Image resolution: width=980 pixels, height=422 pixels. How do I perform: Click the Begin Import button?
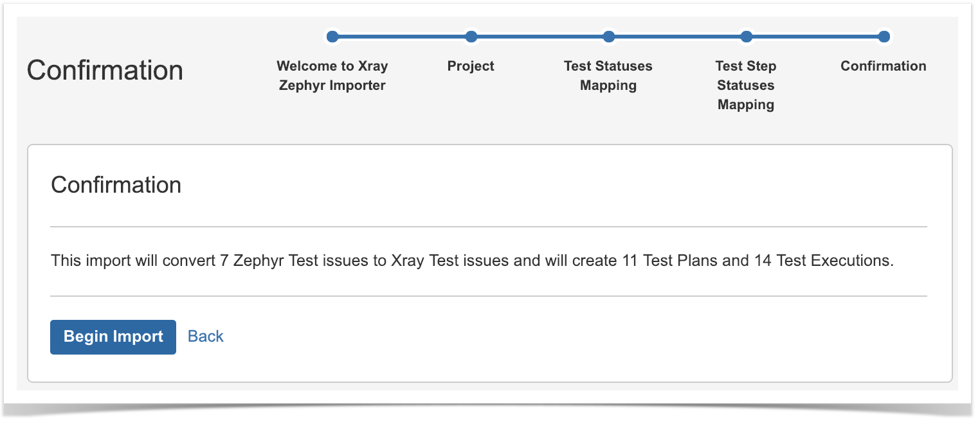(x=113, y=337)
